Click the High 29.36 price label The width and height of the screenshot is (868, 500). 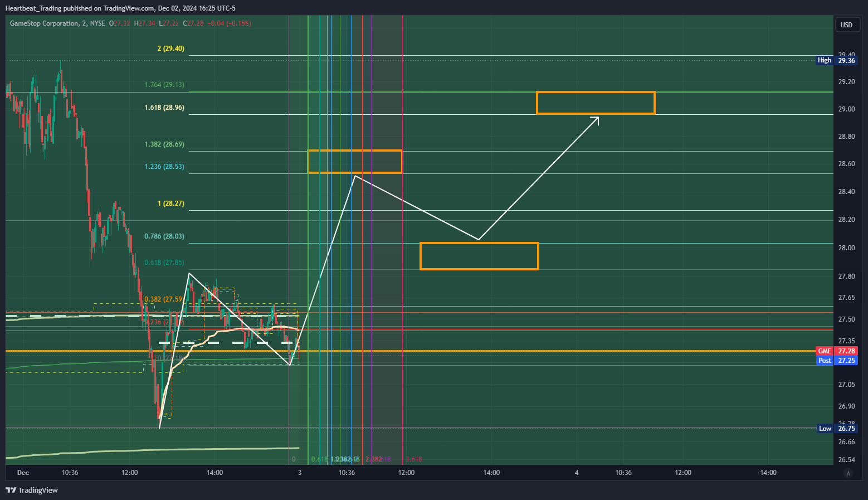click(837, 60)
